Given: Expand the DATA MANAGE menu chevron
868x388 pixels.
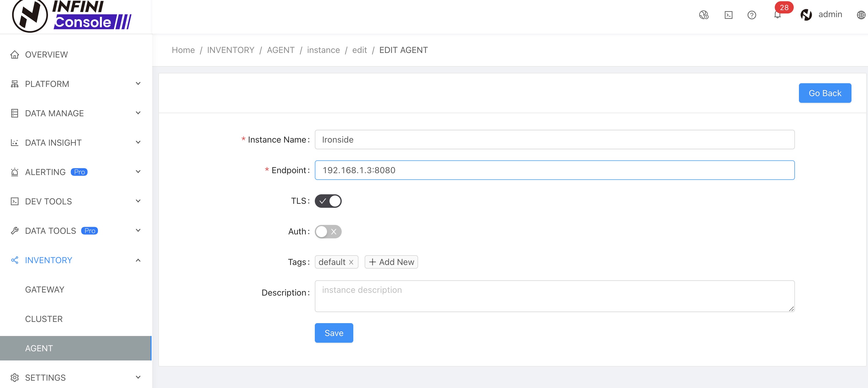Looking at the screenshot, I should coord(138,113).
